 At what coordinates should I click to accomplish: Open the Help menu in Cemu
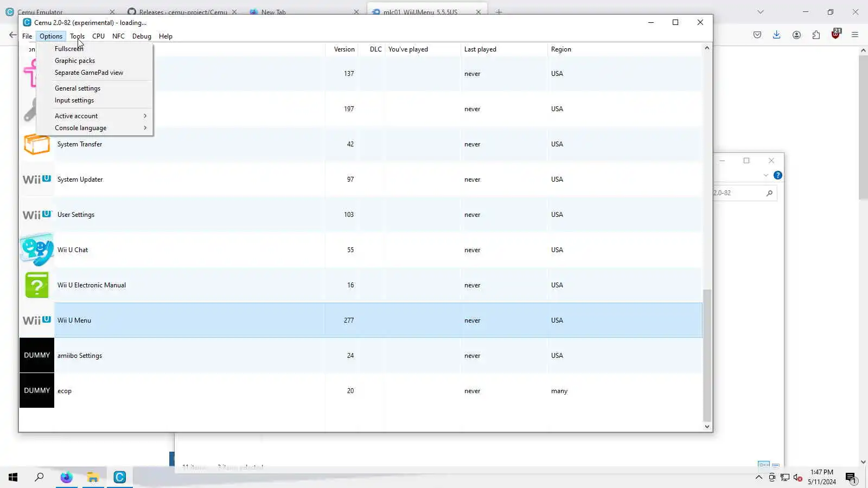click(165, 36)
